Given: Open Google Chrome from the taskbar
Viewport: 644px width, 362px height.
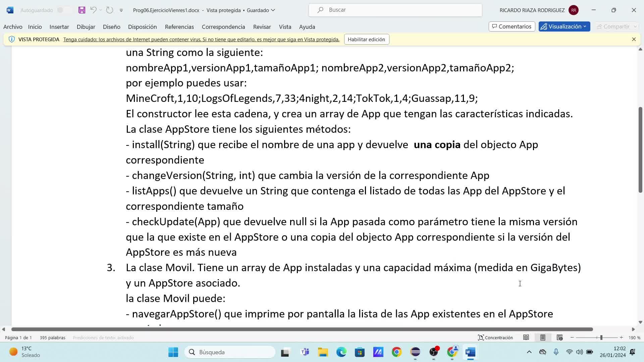Looking at the screenshot, I should pyautogui.click(x=396, y=352).
